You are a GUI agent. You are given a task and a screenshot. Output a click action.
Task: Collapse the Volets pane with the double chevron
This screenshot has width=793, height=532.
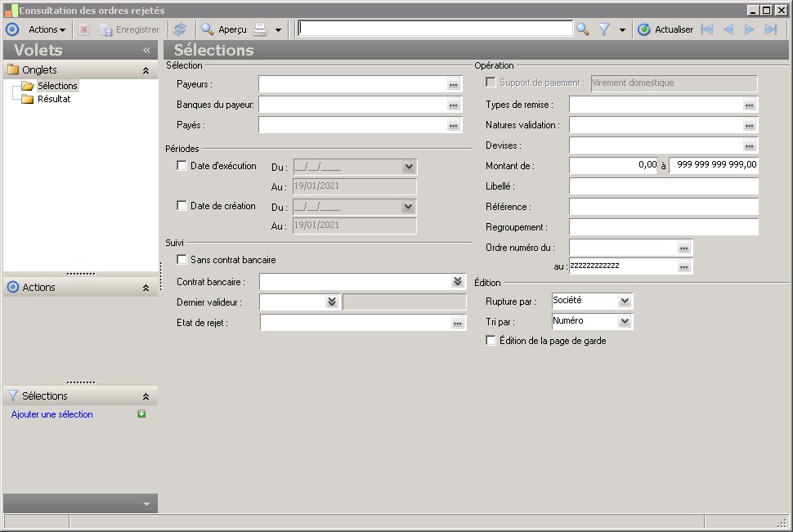click(x=146, y=50)
